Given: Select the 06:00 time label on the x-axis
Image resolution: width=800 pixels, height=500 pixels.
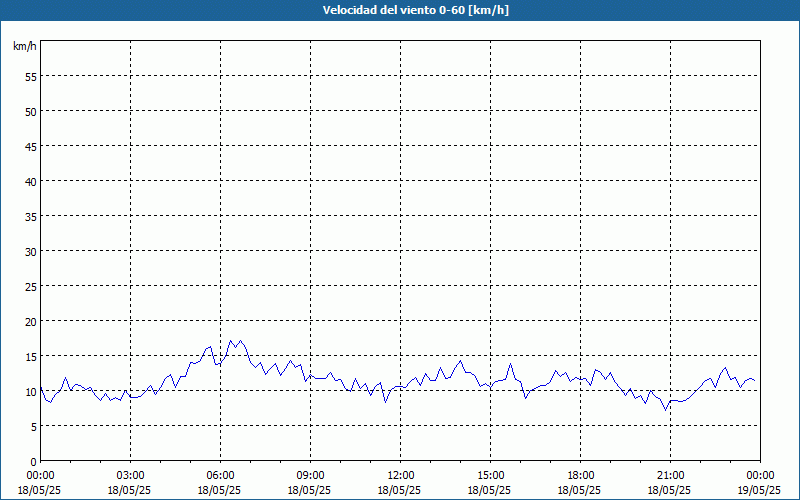Looking at the screenshot, I should point(220,475).
